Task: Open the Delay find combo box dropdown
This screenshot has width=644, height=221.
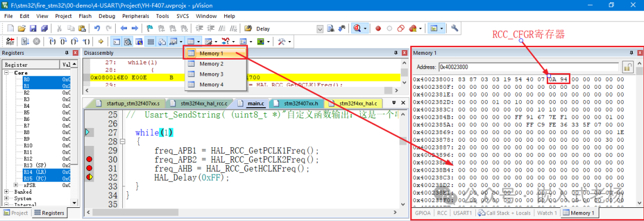Action: 320,29
